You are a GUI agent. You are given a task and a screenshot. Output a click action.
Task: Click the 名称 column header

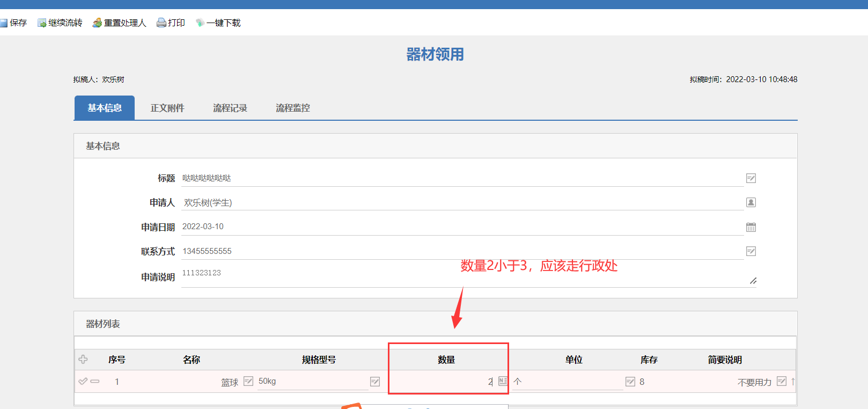[x=192, y=360]
